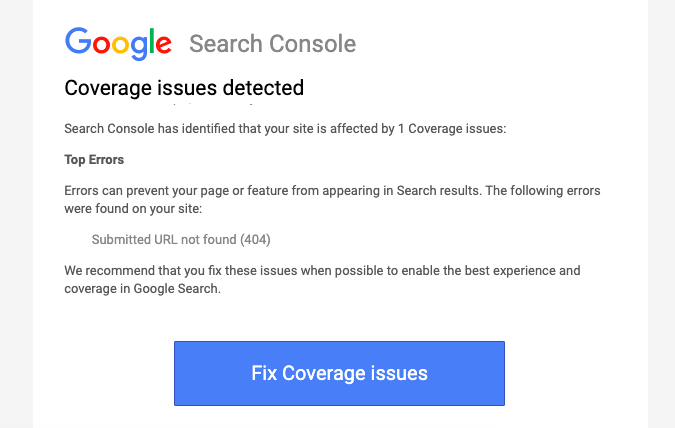The width and height of the screenshot is (675, 428).
Task: Click the (404) code in error line
Action: click(x=254, y=240)
